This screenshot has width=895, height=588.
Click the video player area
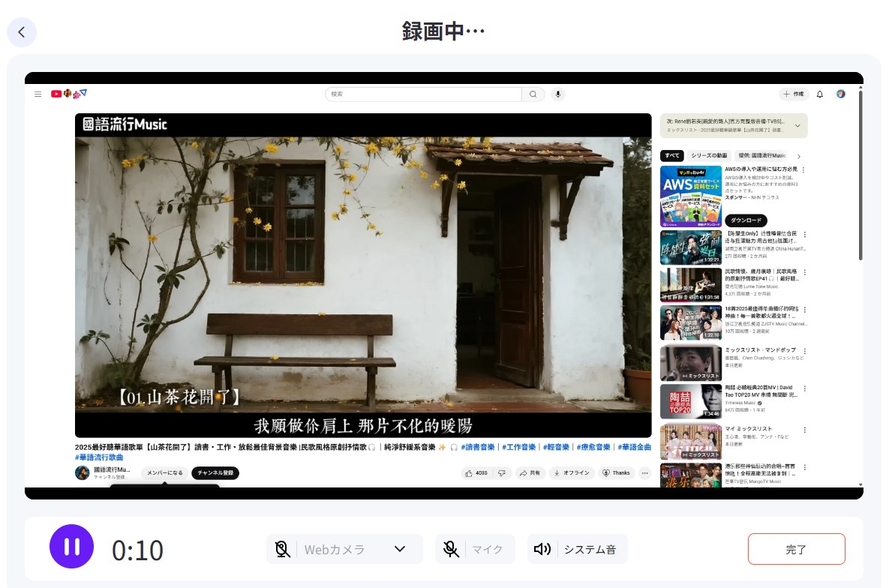363,275
